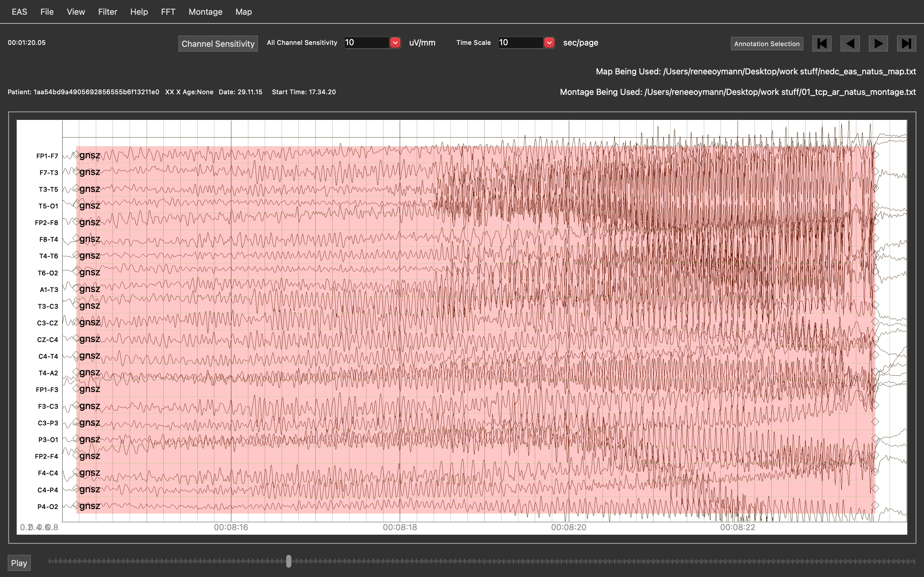Image resolution: width=924 pixels, height=577 pixels.
Task: Click the playback position slider handle
Action: coord(289,561)
